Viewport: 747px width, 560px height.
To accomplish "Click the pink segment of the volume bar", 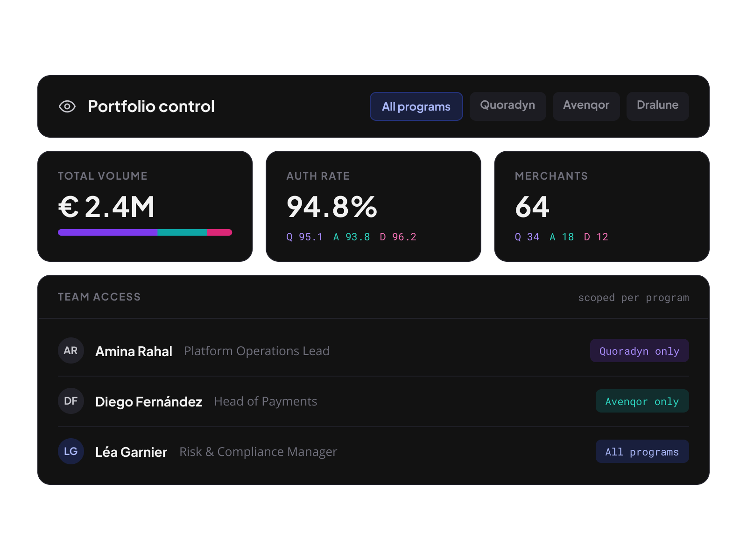I will pos(219,232).
